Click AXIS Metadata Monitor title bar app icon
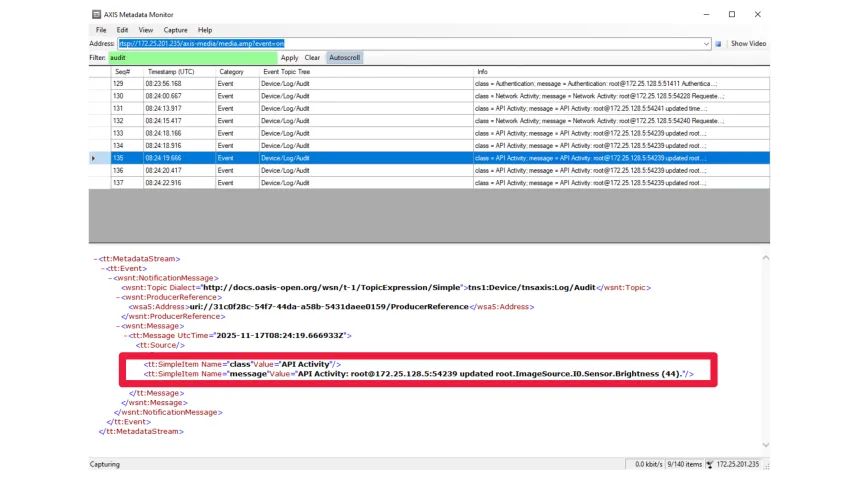Viewport: 848px width, 477px height. click(x=96, y=15)
